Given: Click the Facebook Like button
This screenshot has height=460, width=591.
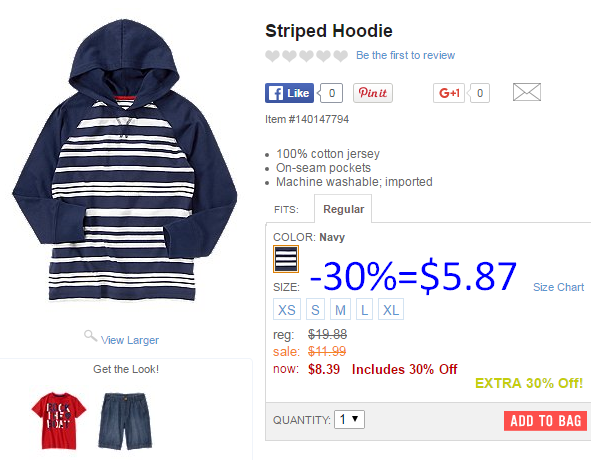Looking at the screenshot, I should 289,93.
